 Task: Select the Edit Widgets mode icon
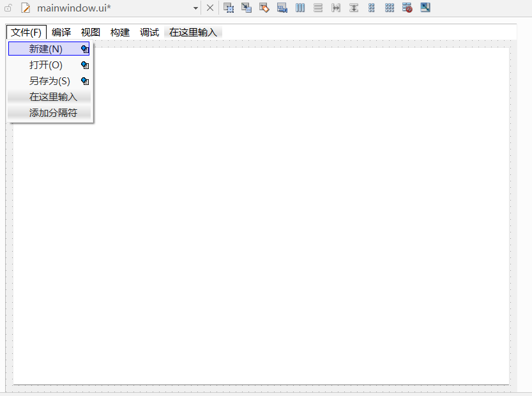[229, 8]
